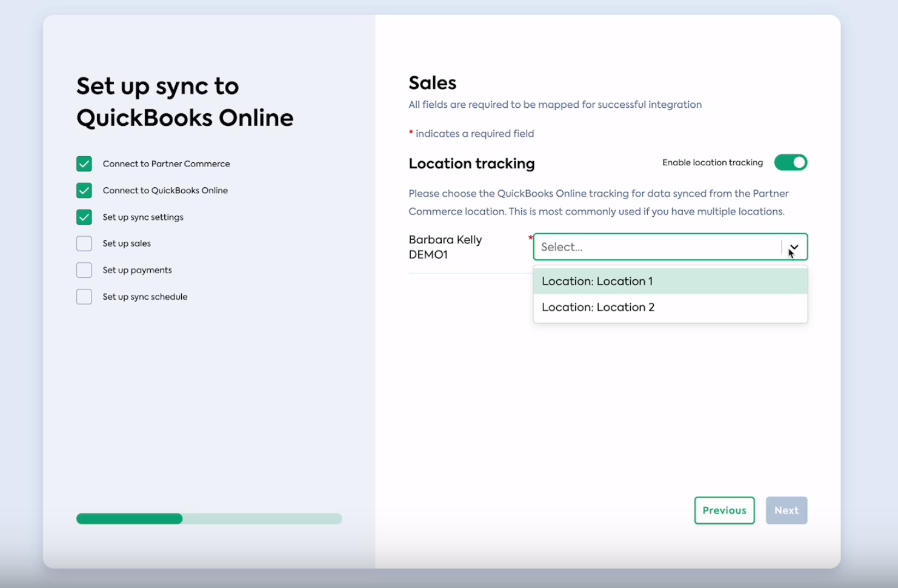Click the Connect to QuickBooks Online step label
Screen dimensions: 898x588
(165, 190)
